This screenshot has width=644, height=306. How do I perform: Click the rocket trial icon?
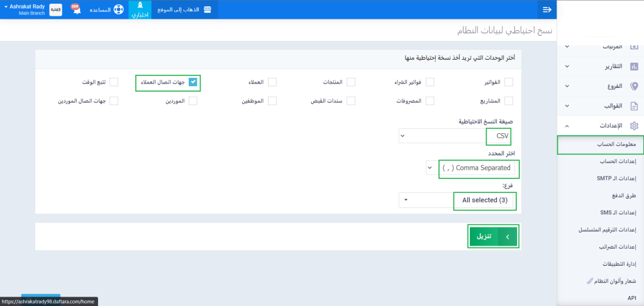[140, 6]
